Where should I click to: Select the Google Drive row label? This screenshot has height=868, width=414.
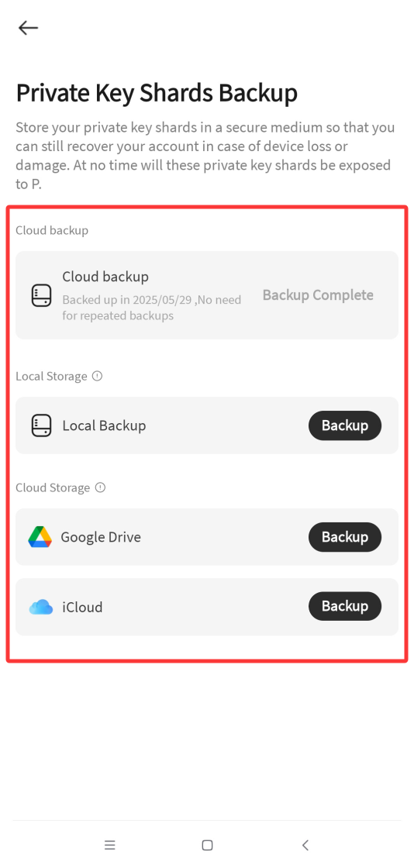pyautogui.click(x=101, y=537)
